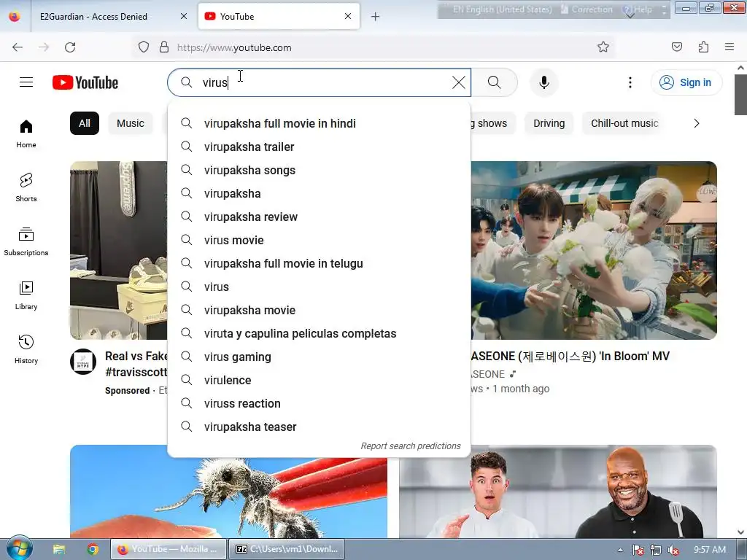Click the page vertical scrollbar thumb
Viewport: 747px width, 560px height.
click(740, 95)
